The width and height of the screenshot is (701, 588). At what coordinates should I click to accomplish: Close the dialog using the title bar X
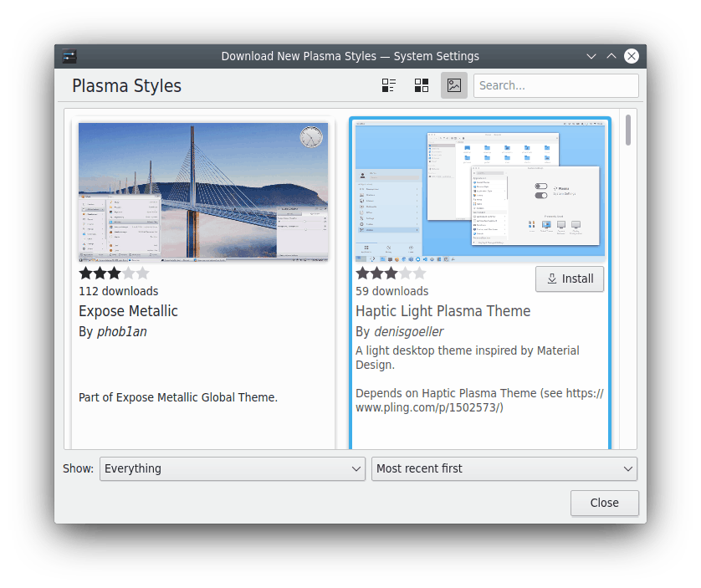632,56
